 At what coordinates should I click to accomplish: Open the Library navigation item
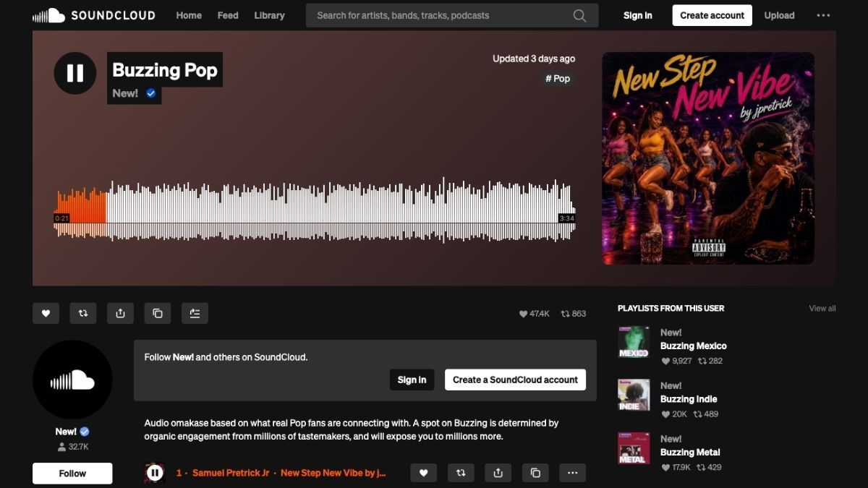pos(269,15)
